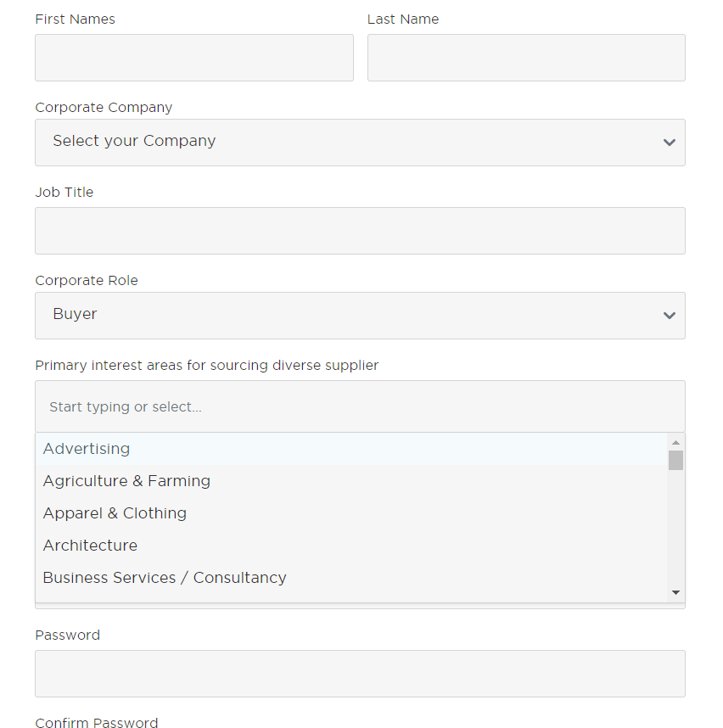Click the list scrollbar down arrow

[675, 592]
